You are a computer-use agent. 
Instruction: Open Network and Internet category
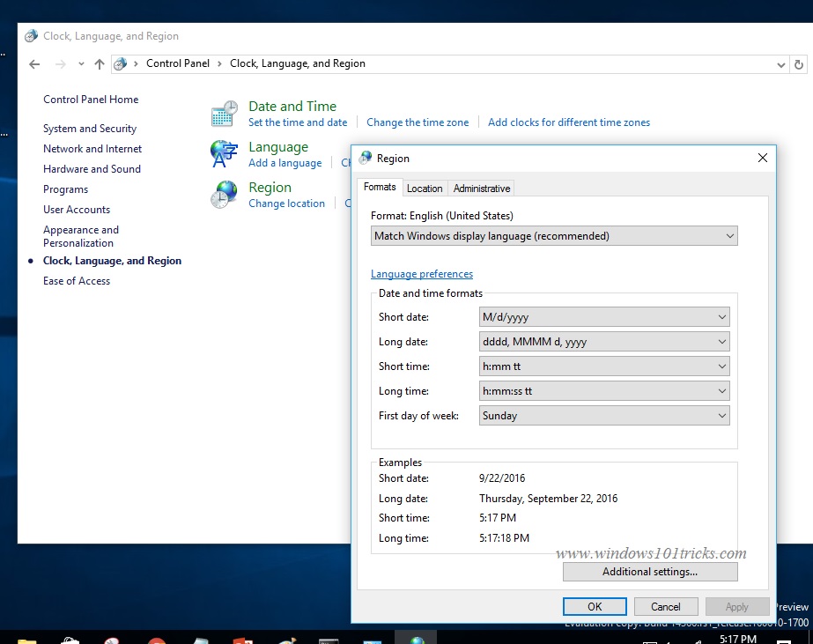[92, 149]
